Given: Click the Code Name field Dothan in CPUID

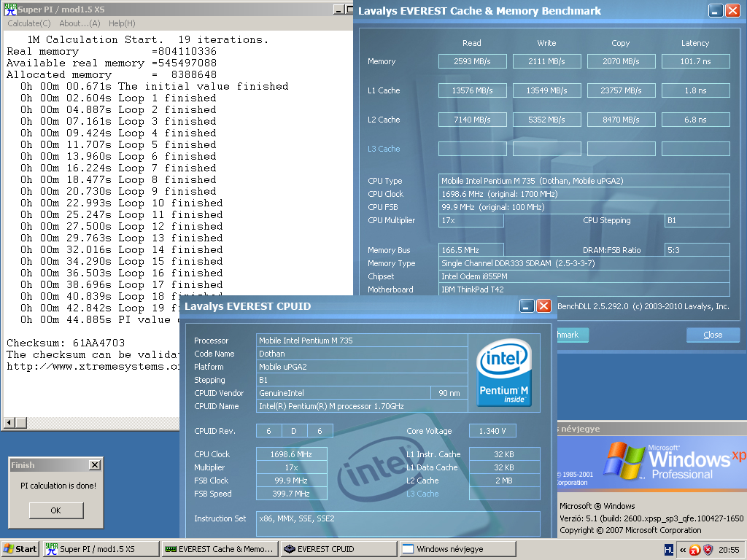Looking at the screenshot, I should coord(362,354).
